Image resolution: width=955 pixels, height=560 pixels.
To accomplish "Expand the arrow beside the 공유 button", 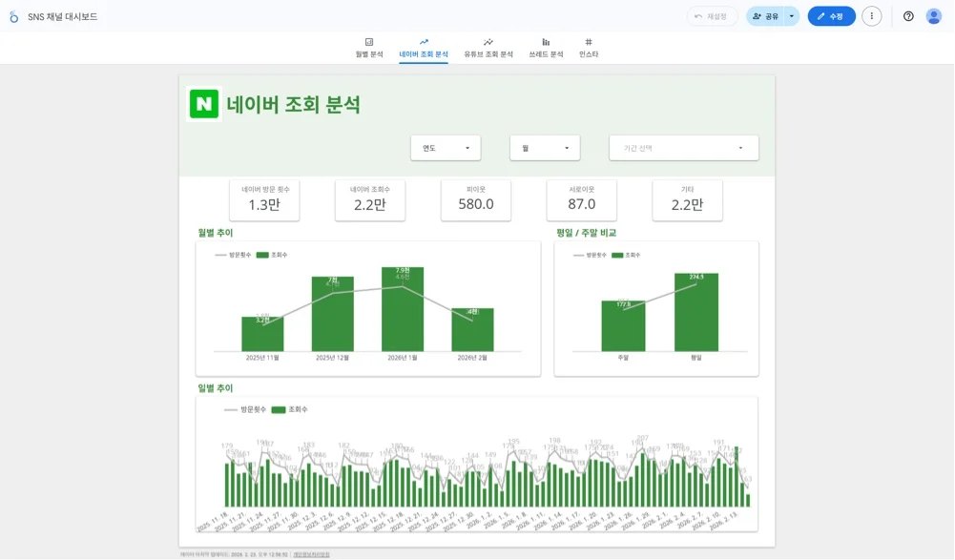I will pyautogui.click(x=791, y=16).
